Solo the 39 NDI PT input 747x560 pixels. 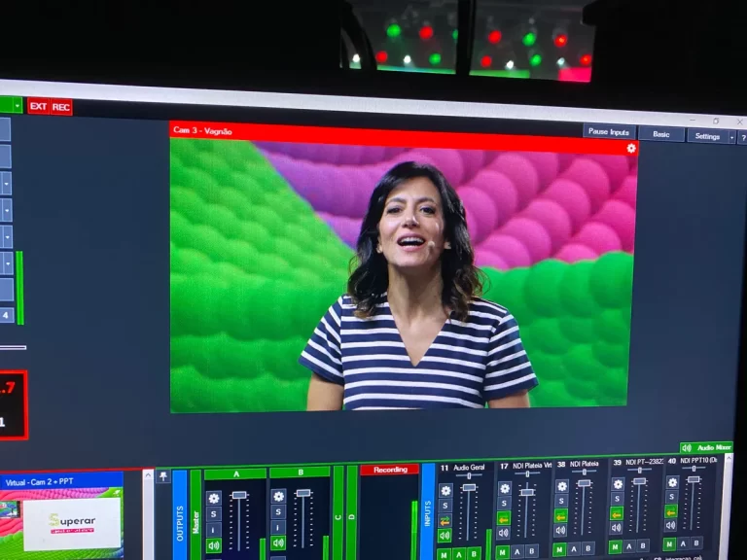click(x=618, y=499)
